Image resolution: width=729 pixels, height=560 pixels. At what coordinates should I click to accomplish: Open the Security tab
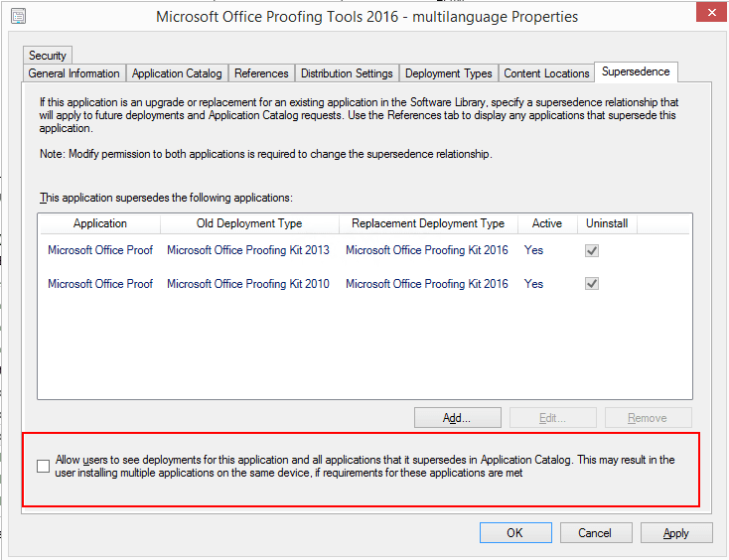tap(47, 56)
